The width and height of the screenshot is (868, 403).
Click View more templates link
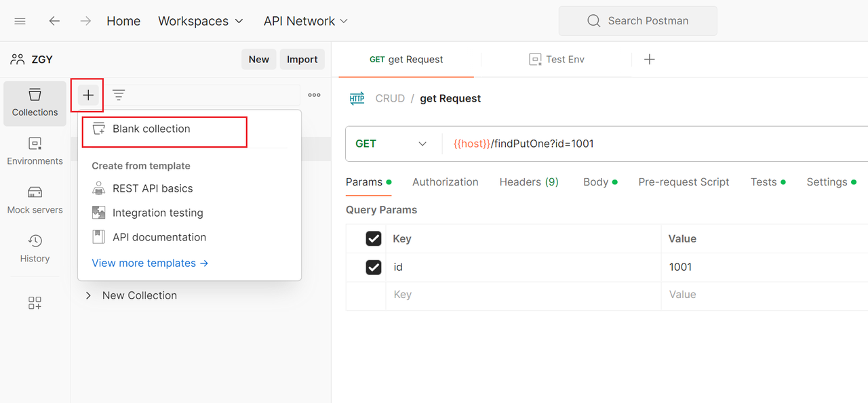(150, 263)
